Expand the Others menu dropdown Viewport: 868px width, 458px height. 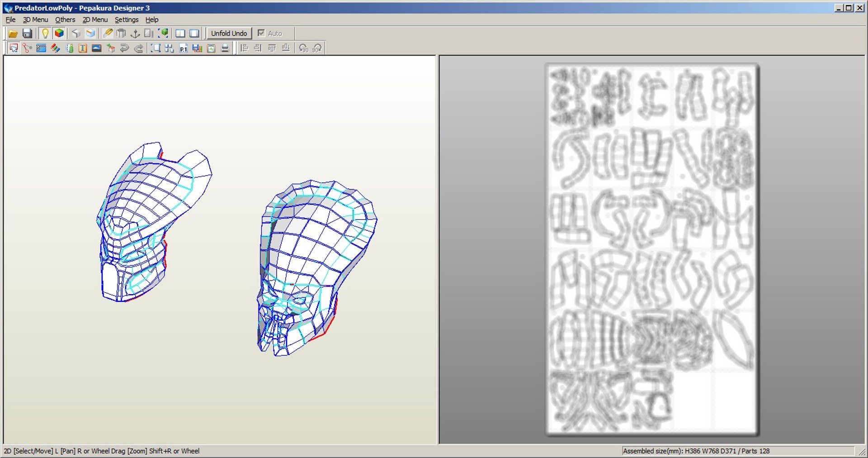coord(65,20)
